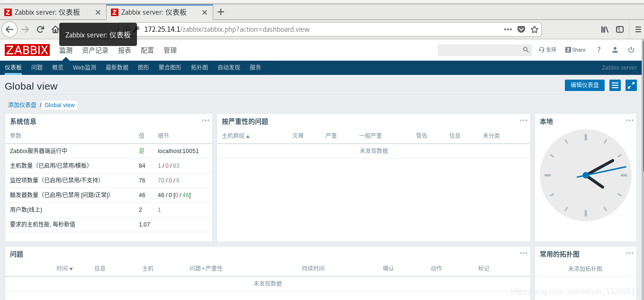Bookmark this page with star icon
This screenshot has width=644, height=300.
point(535,29)
